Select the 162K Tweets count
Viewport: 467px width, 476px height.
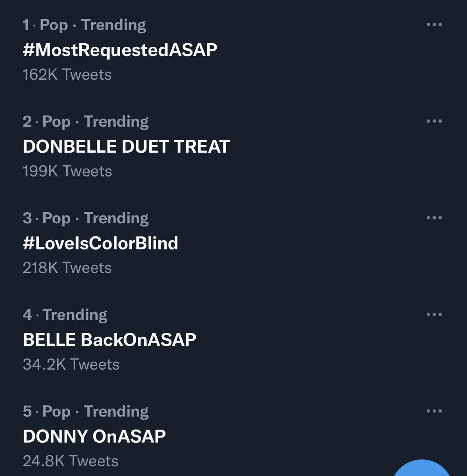[x=67, y=75]
